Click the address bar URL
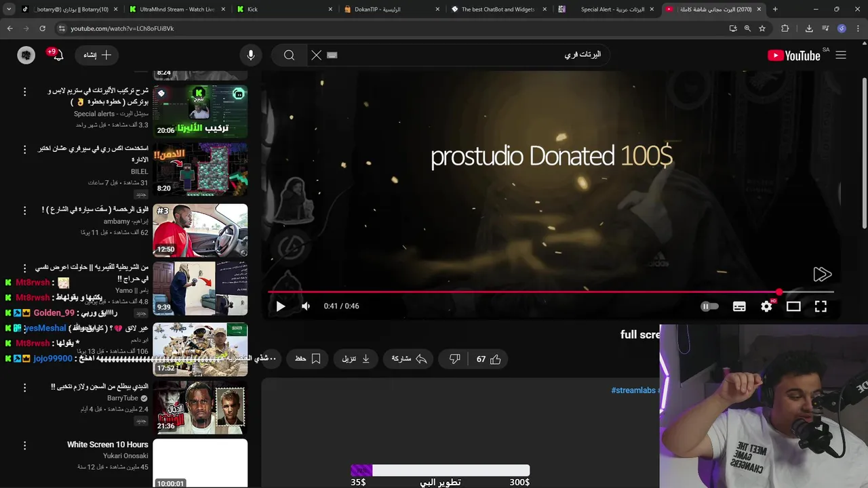This screenshot has height=488, width=868. [122, 28]
